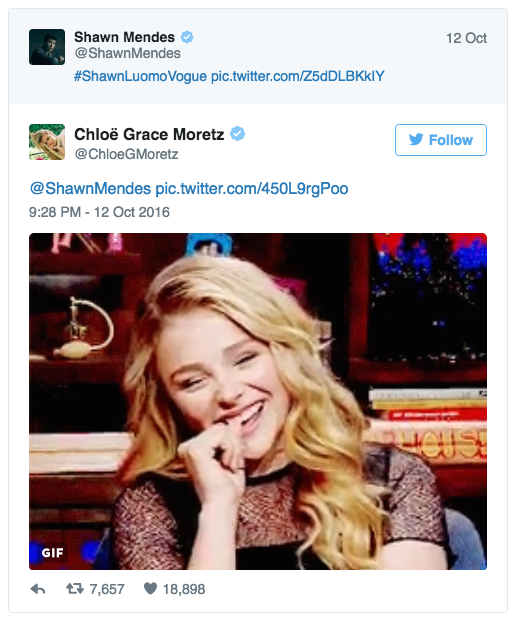
Task: Play the GIF of the laughing woman
Action: pos(258,401)
